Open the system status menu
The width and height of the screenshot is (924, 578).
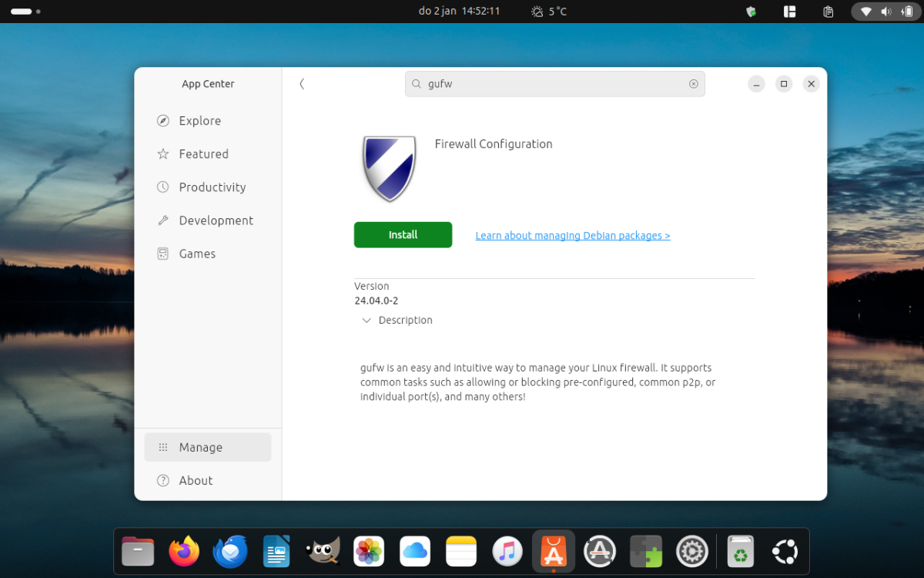[885, 12]
